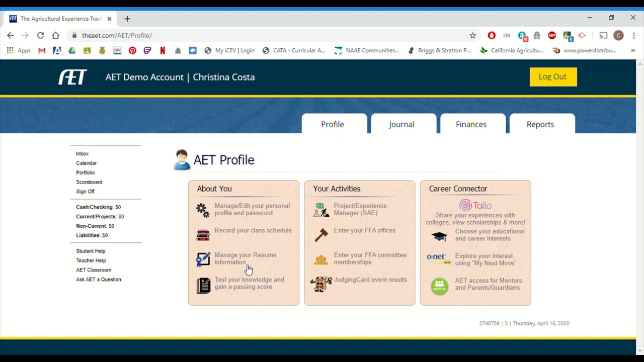Expand hidden bookmarks chevron
The image size is (644, 362).
click(x=633, y=50)
